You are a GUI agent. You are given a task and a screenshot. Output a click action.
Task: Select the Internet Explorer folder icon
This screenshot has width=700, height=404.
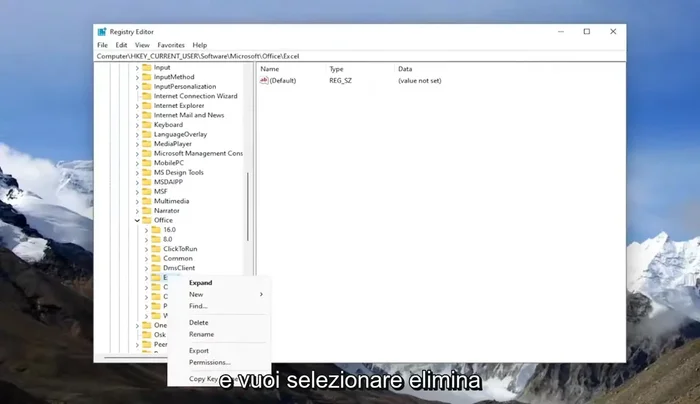coord(146,105)
